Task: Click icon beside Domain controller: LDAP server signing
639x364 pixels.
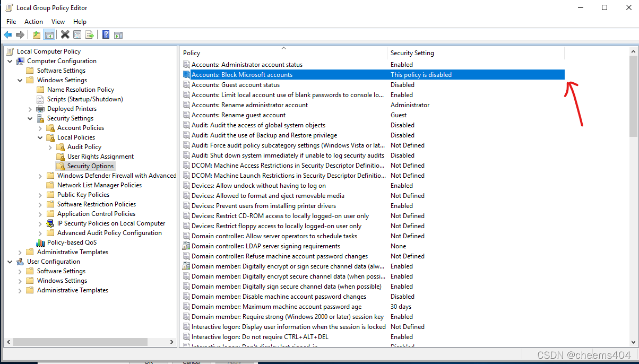Action: point(186,246)
